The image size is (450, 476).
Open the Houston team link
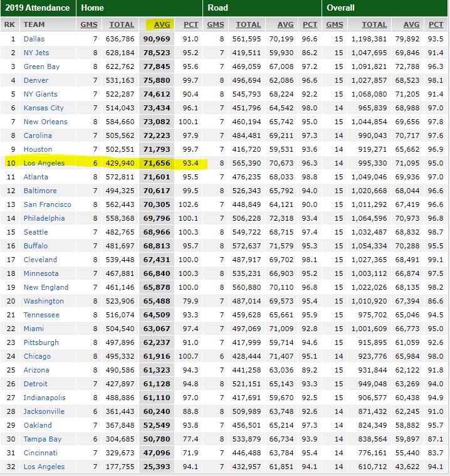(x=38, y=149)
